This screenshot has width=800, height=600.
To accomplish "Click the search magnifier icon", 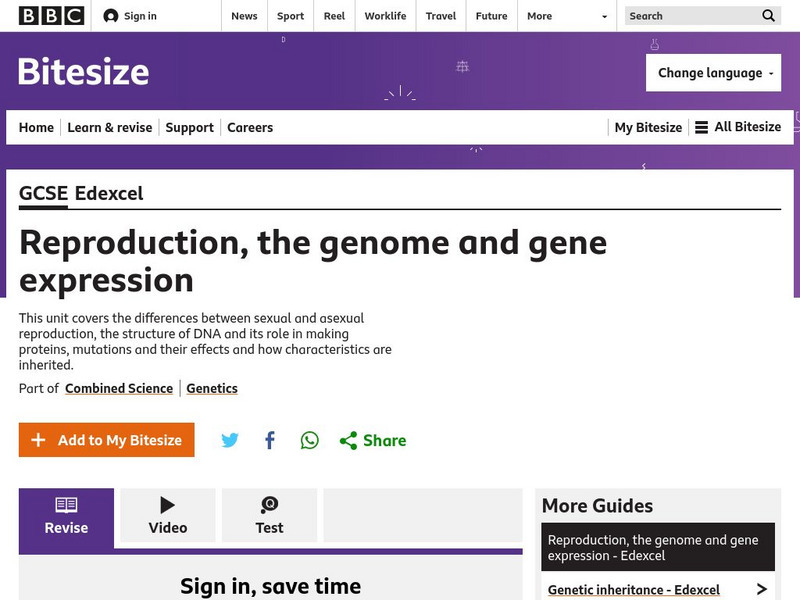I will click(x=768, y=16).
